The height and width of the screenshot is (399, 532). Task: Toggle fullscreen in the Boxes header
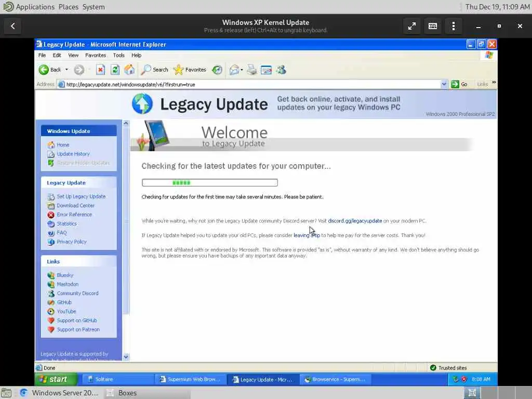tap(412, 26)
